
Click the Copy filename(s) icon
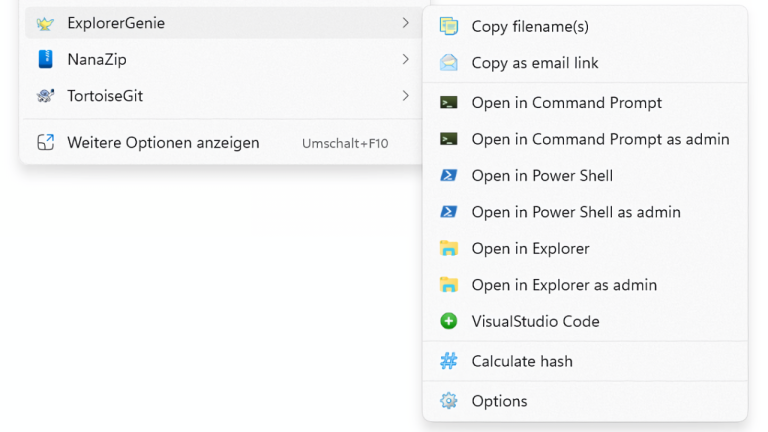449,26
